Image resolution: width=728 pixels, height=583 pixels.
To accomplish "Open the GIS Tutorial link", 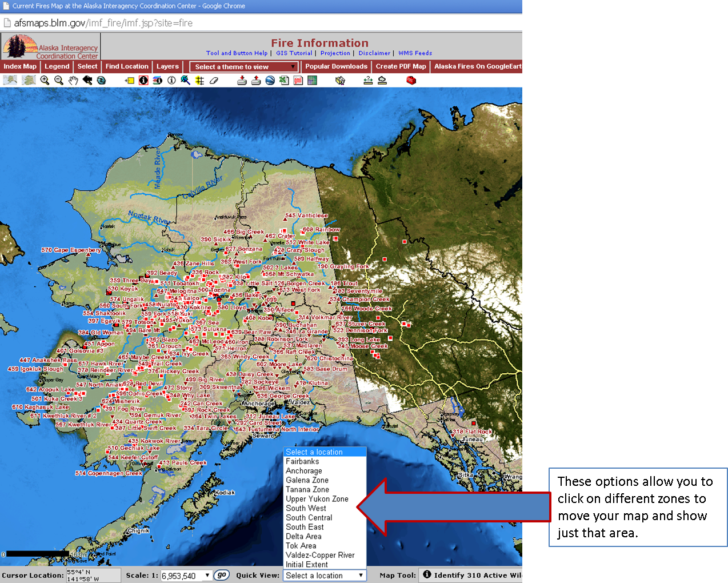I will click(294, 53).
